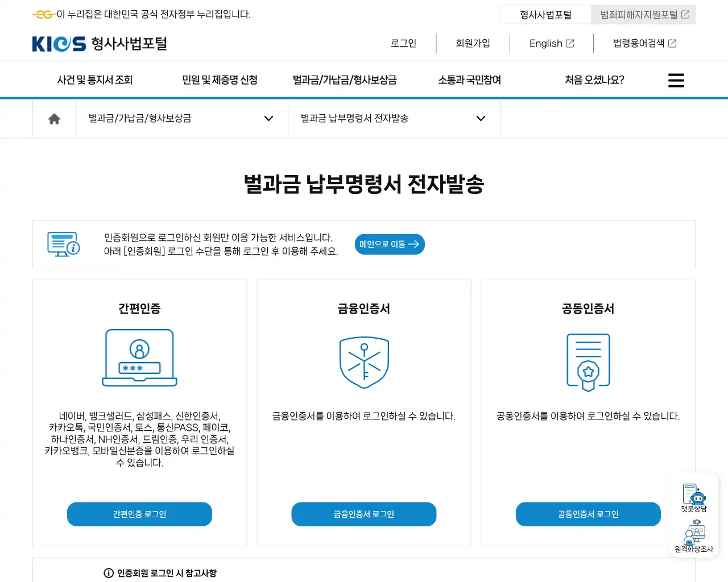Click the 금융인증서 로그인 button
The width and height of the screenshot is (728, 582).
pos(364,514)
